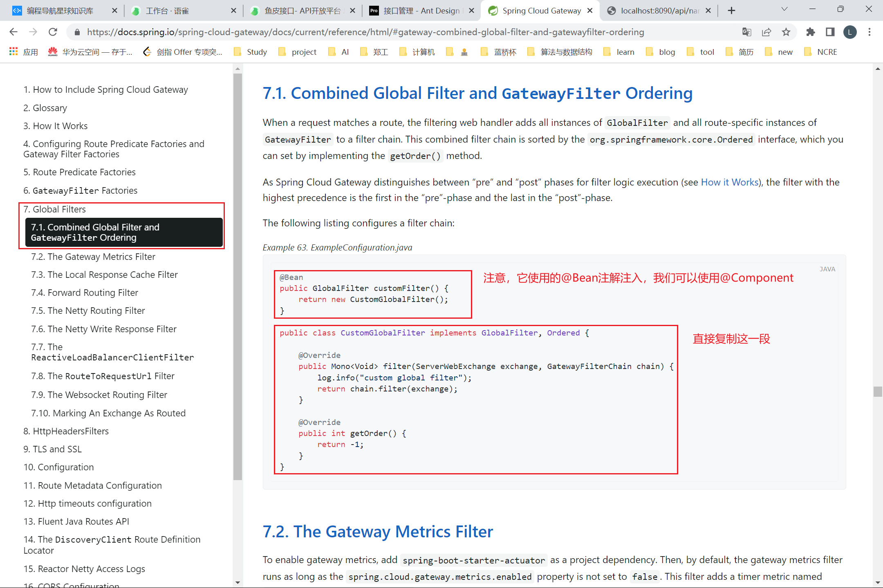Open 7.6. The Netty Write Response Filter
The width and height of the screenshot is (883, 588).
(x=104, y=329)
